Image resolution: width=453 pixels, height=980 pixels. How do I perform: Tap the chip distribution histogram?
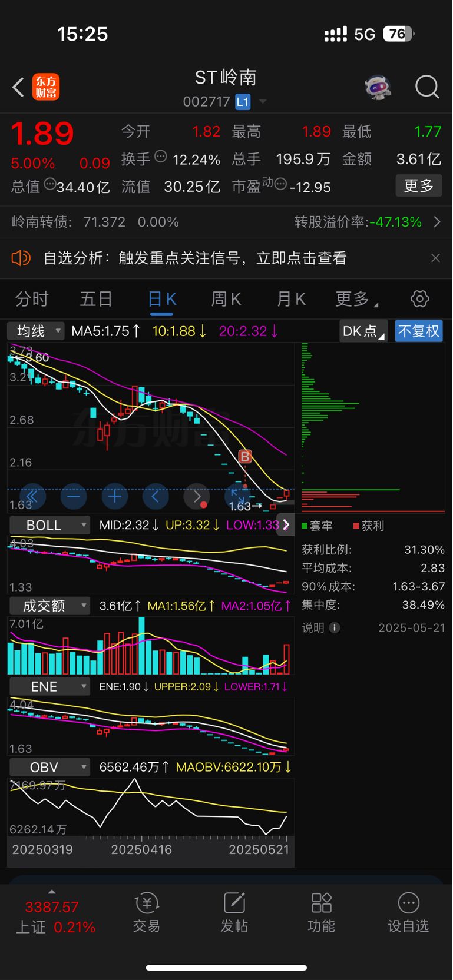pyautogui.click(x=372, y=427)
